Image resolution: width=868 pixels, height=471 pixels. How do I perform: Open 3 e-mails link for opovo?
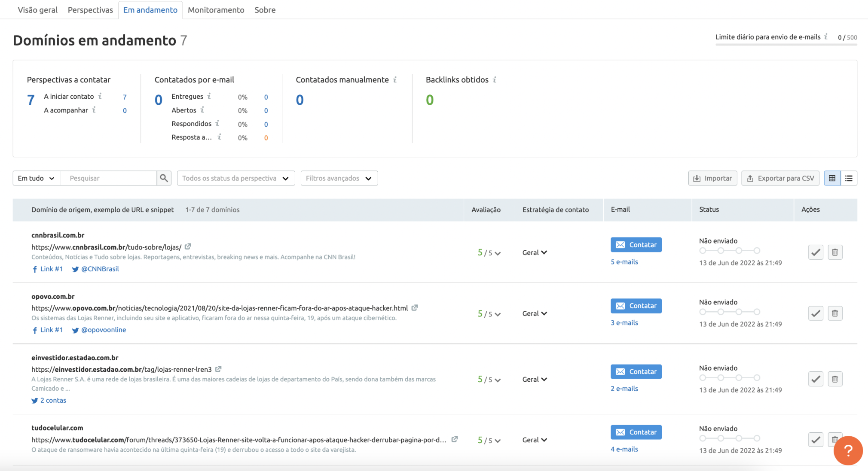[x=624, y=322]
